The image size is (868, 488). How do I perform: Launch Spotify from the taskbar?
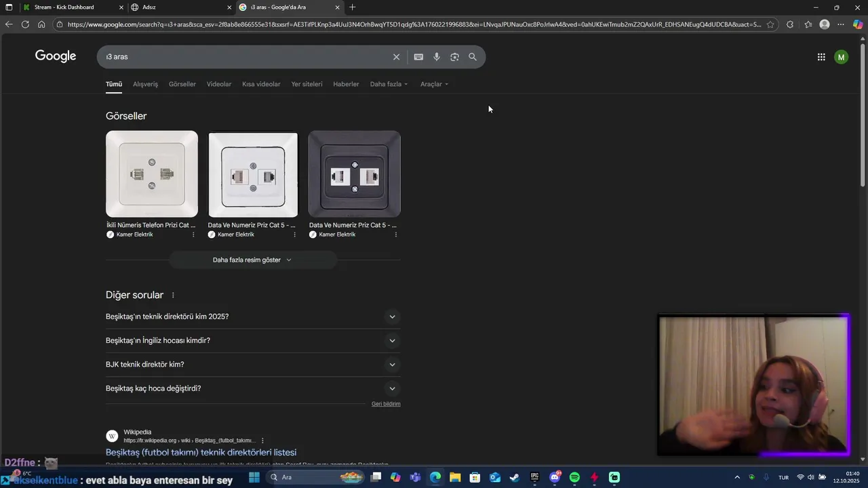pos(574,477)
